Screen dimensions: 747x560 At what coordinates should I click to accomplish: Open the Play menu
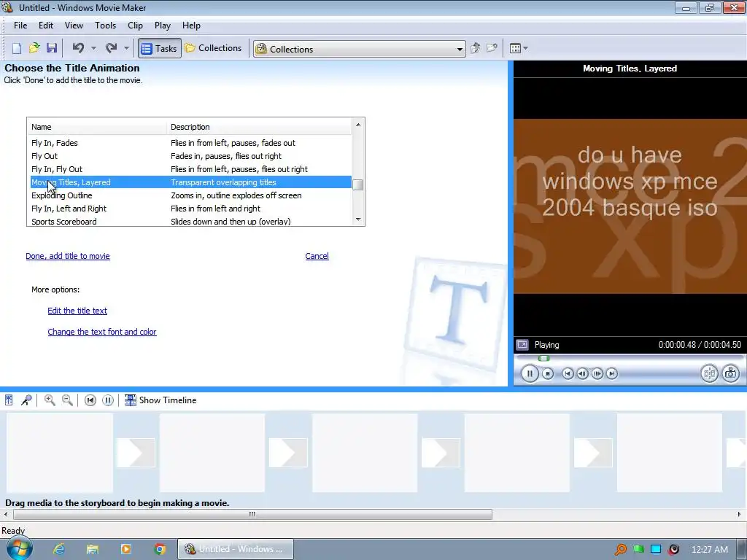(163, 26)
